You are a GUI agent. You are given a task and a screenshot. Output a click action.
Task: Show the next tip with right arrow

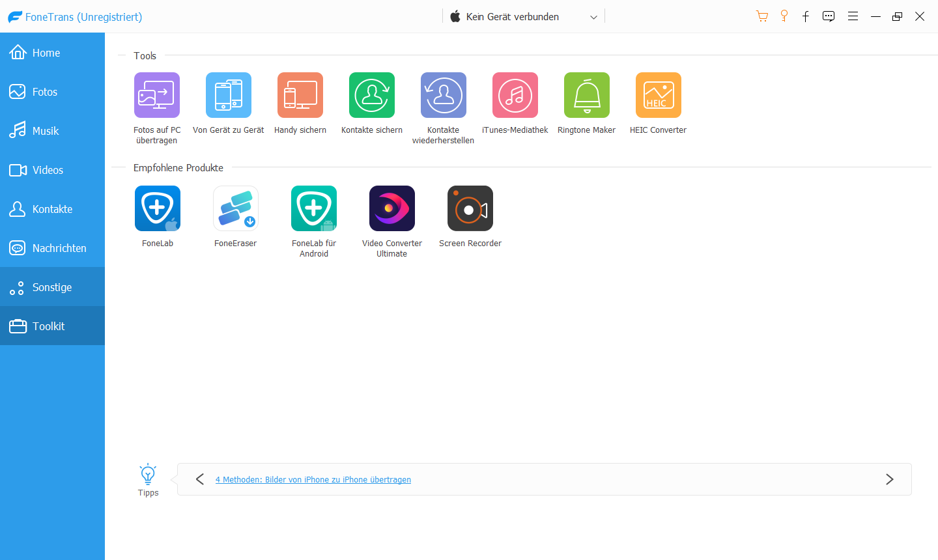(890, 479)
